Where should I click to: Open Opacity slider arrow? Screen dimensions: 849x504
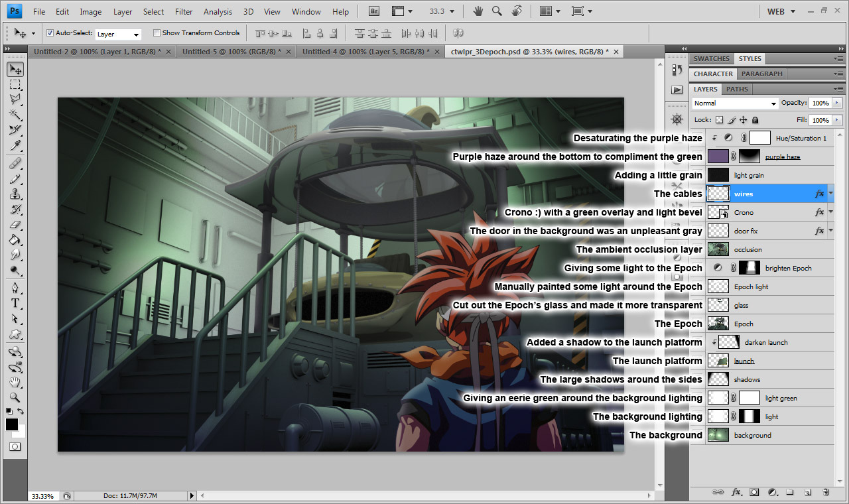click(x=837, y=103)
